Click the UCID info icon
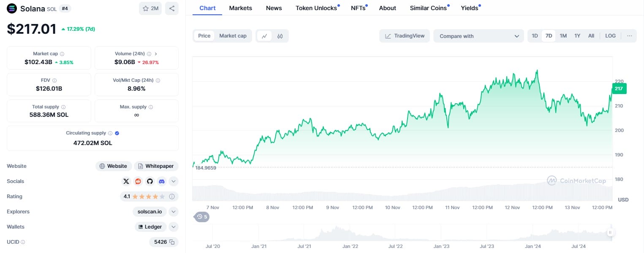This screenshot has width=644, height=253. tap(23, 242)
